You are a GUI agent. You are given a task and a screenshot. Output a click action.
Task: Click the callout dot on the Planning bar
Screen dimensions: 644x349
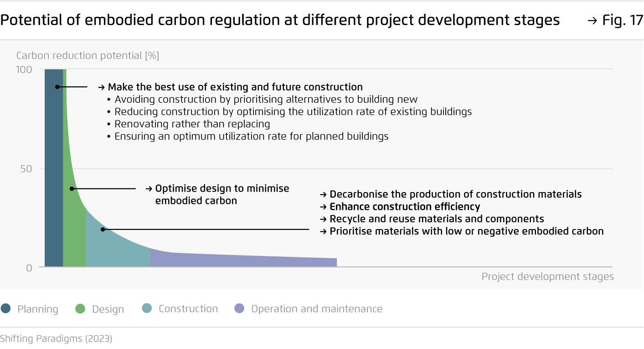click(57, 87)
